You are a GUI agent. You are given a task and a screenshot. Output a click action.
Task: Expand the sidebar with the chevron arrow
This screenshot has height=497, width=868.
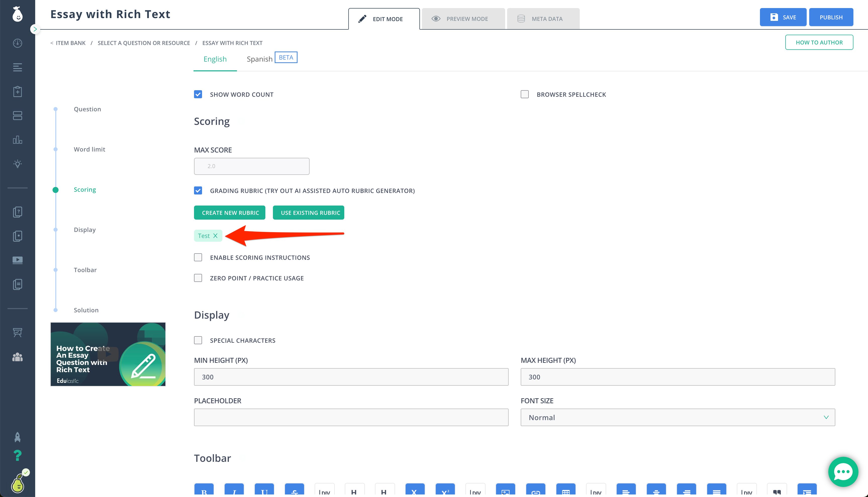pyautogui.click(x=35, y=29)
